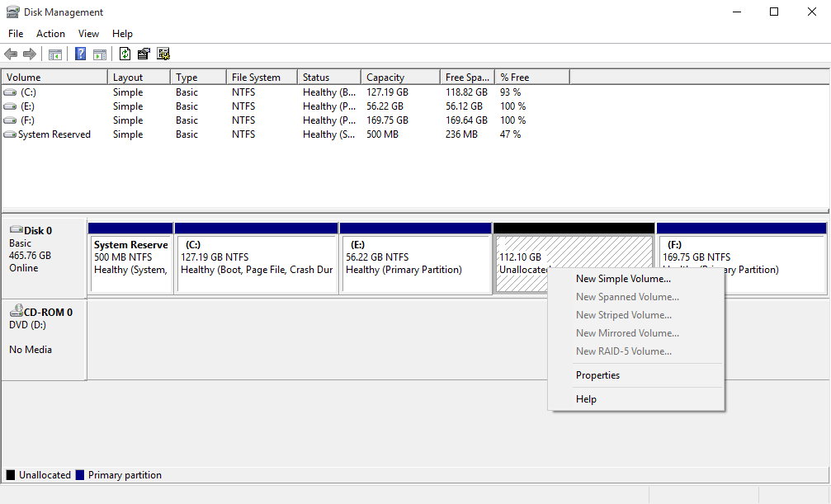
Task: Toggle Show/Hide Action Pane icon
Action: [x=100, y=54]
